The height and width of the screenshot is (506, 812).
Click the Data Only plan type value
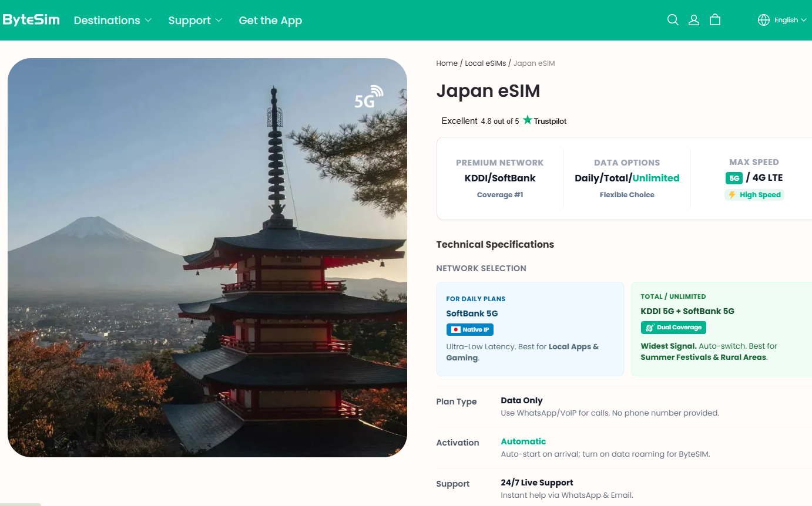(522, 400)
